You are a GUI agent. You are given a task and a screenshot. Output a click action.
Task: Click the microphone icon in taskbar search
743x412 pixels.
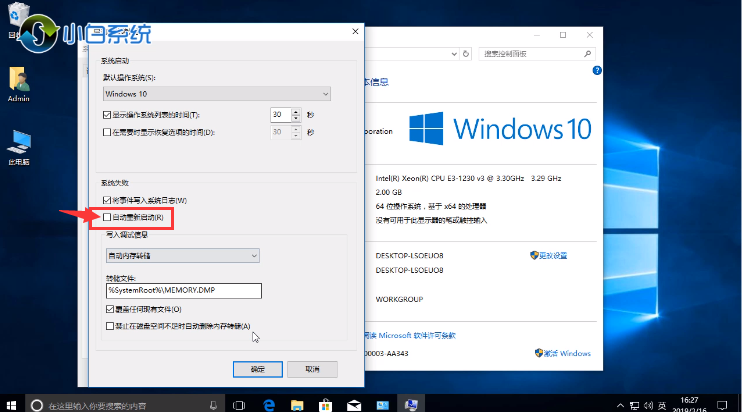tap(213, 405)
